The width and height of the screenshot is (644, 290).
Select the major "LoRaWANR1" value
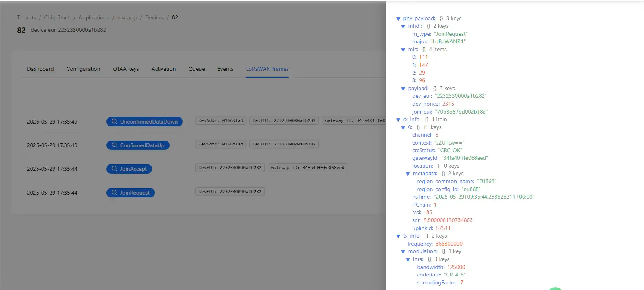448,42
